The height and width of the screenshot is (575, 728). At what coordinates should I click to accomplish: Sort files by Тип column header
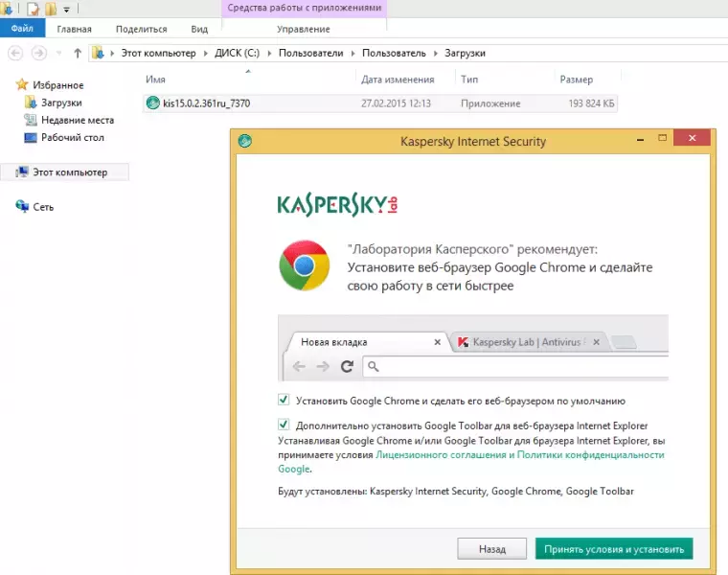[469, 80]
